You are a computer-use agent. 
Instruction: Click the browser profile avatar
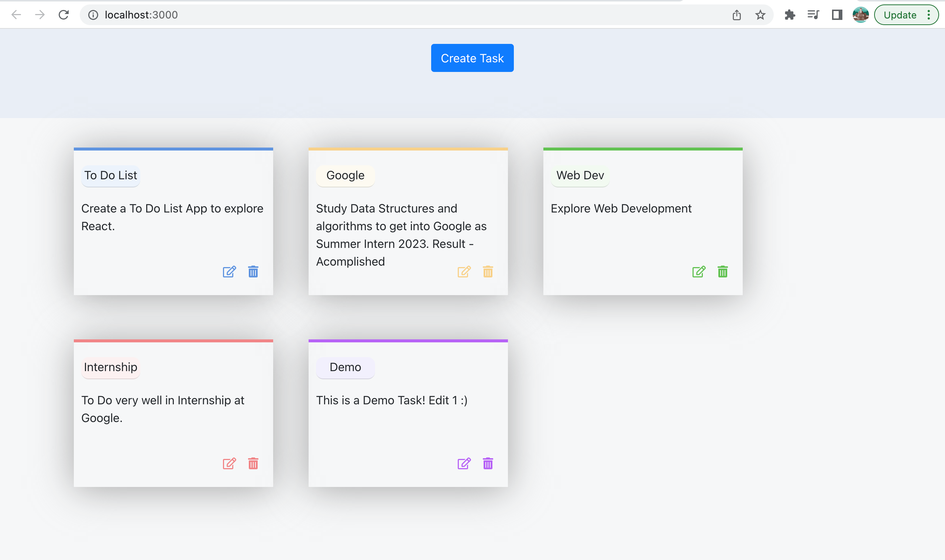(861, 15)
